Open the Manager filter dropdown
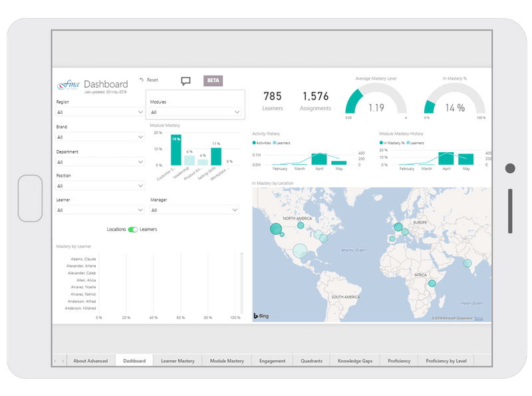Image resolution: width=532 pixels, height=396 pixels. [195, 209]
